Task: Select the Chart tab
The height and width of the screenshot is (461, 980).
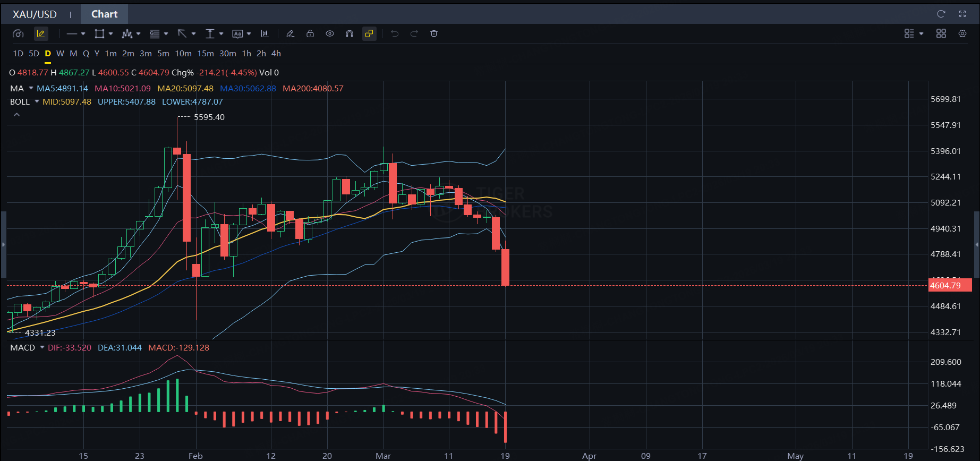Action: click(104, 14)
